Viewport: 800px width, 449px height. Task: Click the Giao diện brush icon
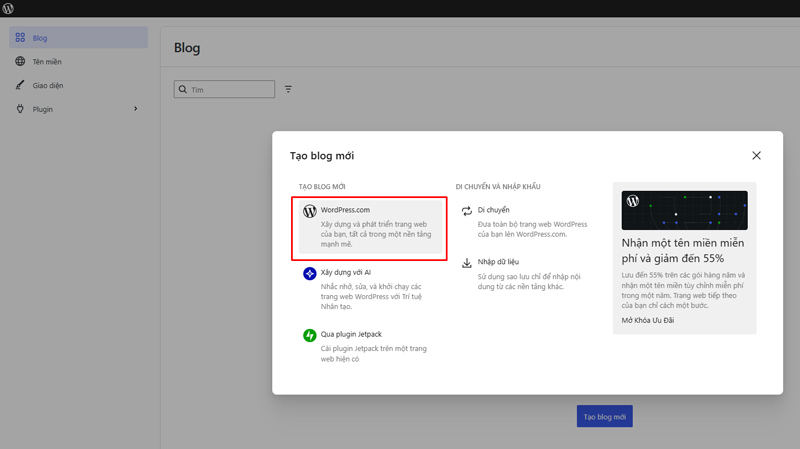(x=20, y=85)
